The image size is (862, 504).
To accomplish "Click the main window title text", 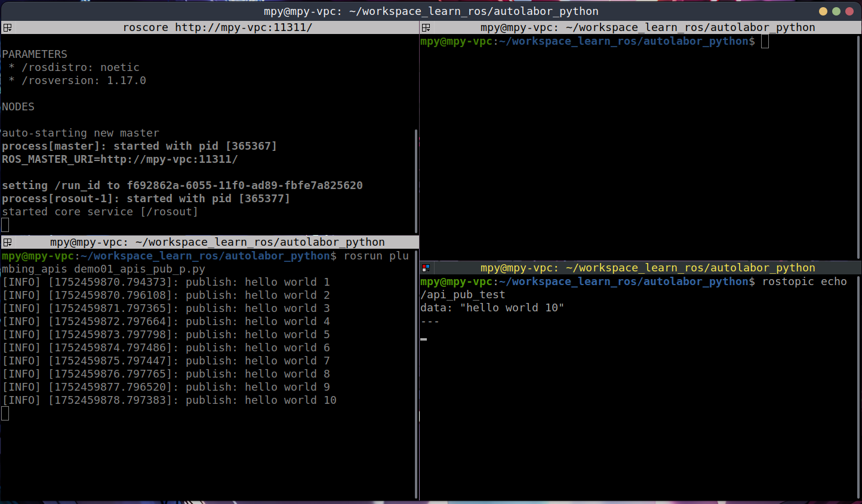I will click(430, 11).
